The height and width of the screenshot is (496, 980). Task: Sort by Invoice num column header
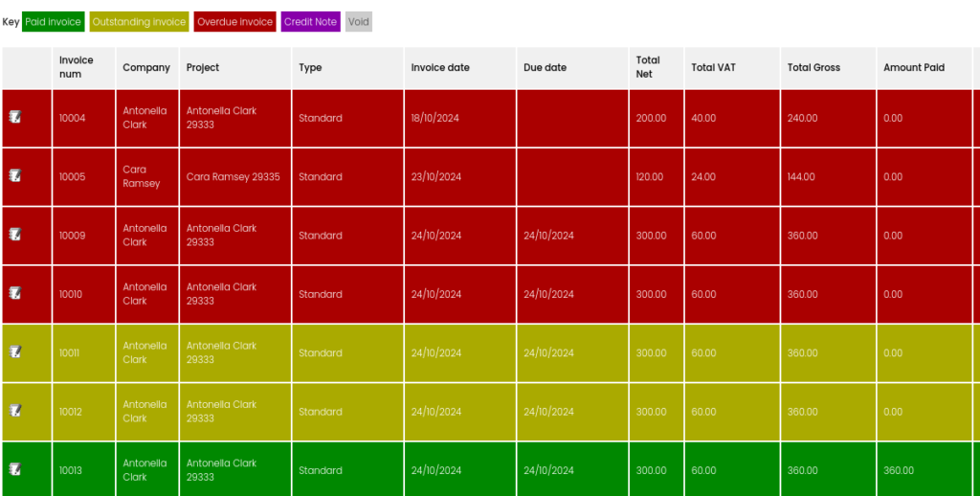click(x=77, y=67)
